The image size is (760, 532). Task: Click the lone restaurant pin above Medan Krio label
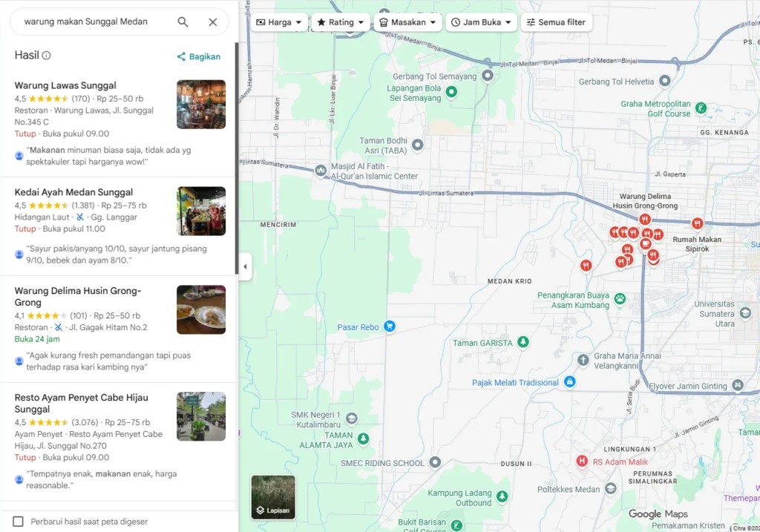(x=586, y=266)
